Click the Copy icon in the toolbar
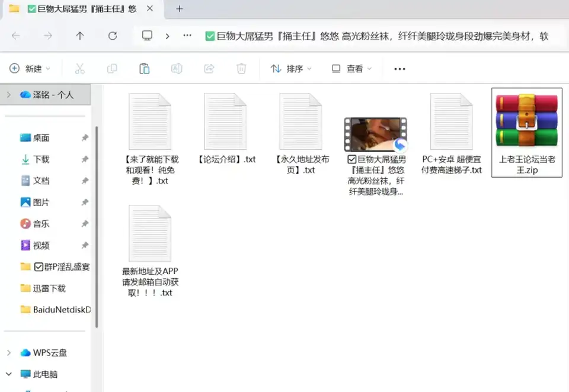 pyautogui.click(x=112, y=69)
